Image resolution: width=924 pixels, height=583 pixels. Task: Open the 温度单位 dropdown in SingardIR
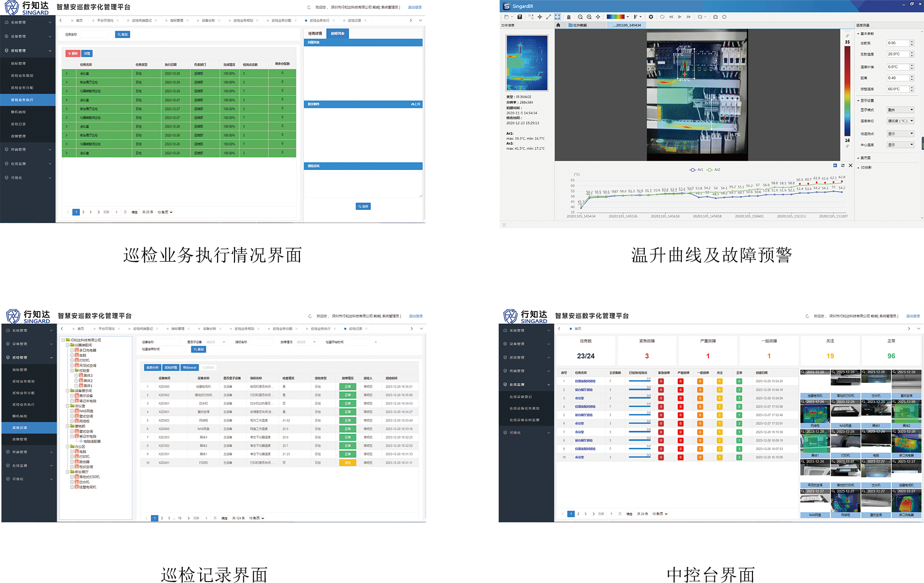point(900,121)
